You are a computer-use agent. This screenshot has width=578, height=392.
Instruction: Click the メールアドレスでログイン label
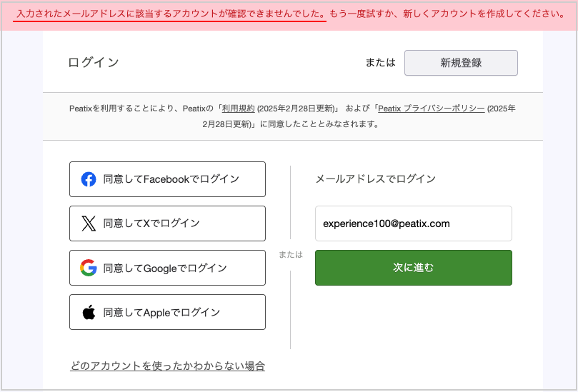376,179
